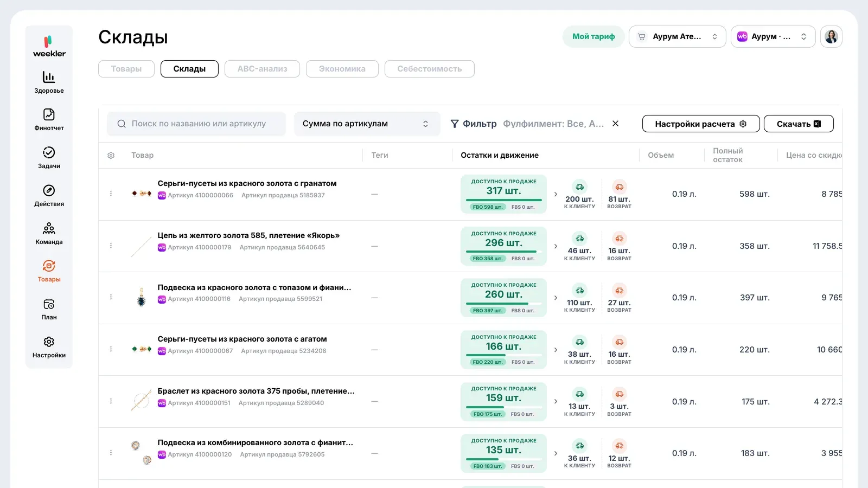Click the Скачать button
868x488 pixels.
799,124
